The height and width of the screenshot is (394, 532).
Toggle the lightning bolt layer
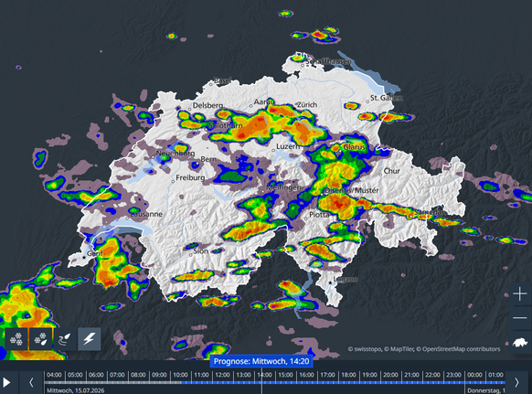pos(90,338)
